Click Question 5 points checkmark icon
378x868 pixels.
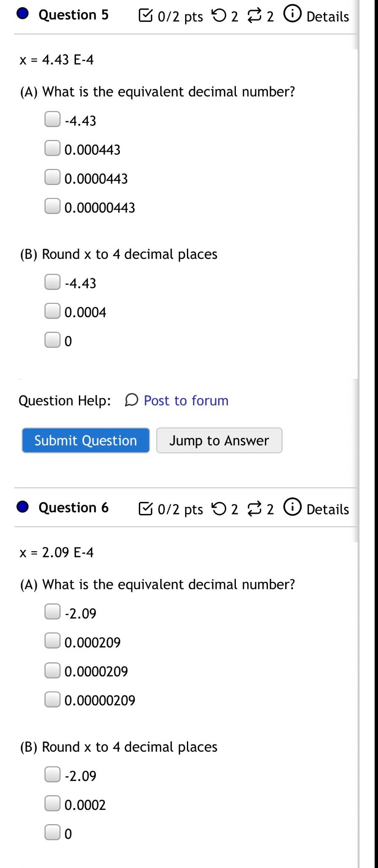(x=146, y=16)
